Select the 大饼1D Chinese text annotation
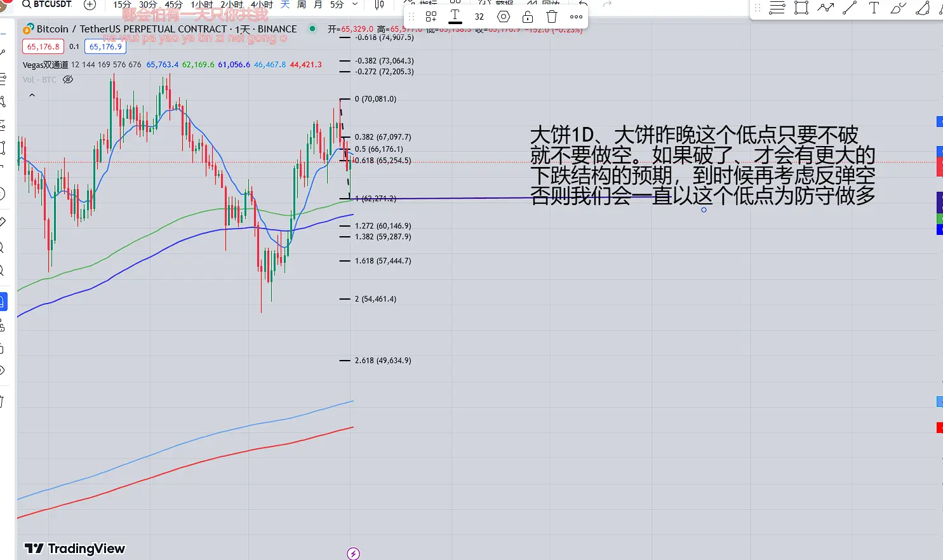This screenshot has height=560, width=943. tap(702, 165)
